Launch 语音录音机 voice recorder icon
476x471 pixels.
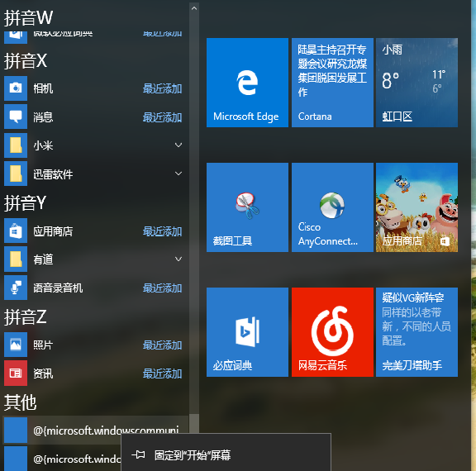pyautogui.click(x=16, y=288)
